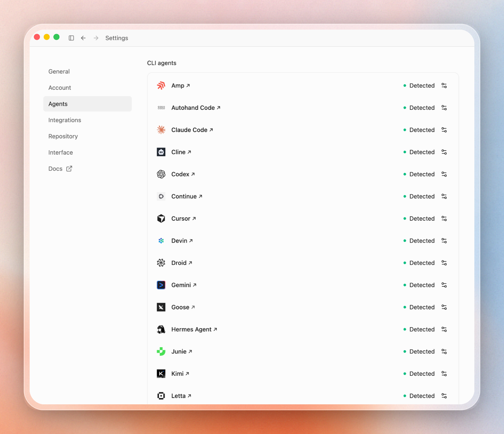Toggle the sidebar panel icon
Viewport: 504px width, 434px height.
pos(72,38)
